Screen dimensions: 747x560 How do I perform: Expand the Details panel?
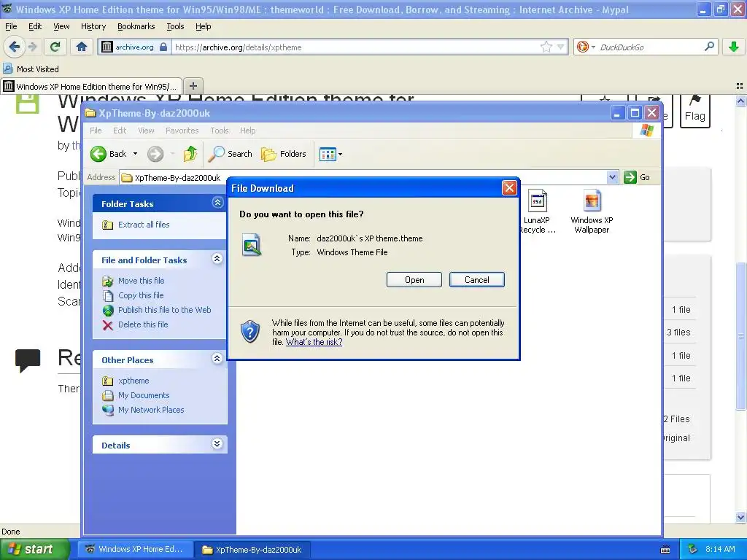point(217,444)
